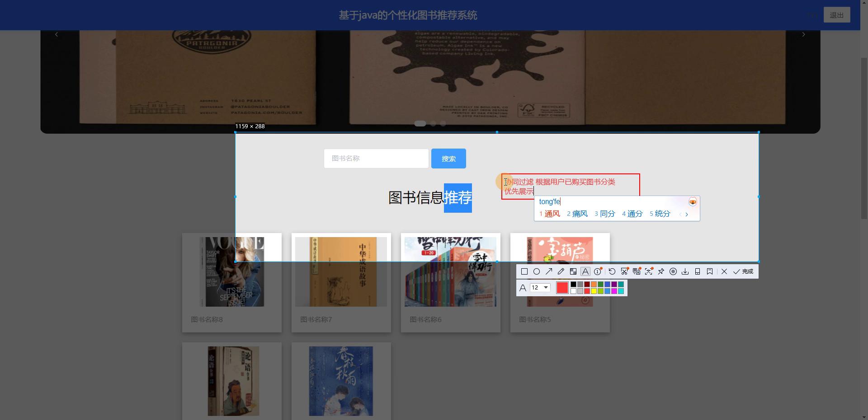Choose the white color swatch
The height and width of the screenshot is (420, 868).
pyautogui.click(x=573, y=291)
